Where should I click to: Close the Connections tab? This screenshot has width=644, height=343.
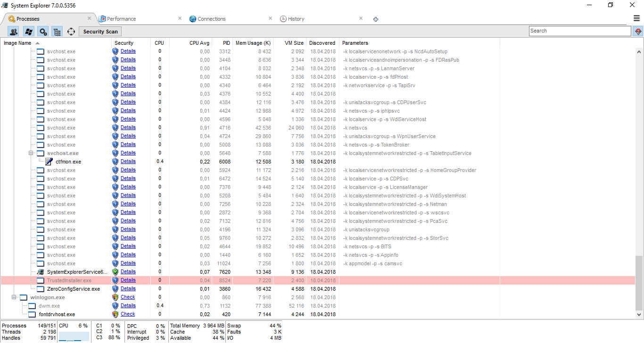click(270, 18)
